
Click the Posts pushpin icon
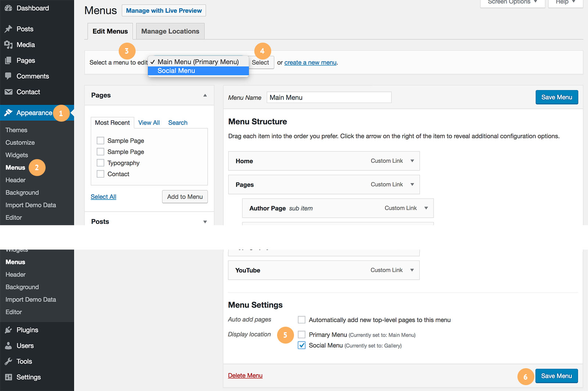point(8,29)
